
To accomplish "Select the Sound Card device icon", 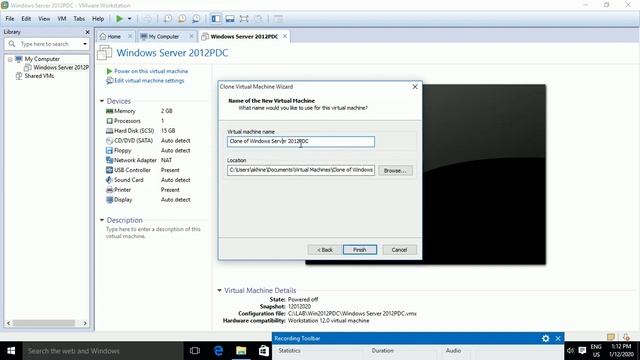I will 109,180.
